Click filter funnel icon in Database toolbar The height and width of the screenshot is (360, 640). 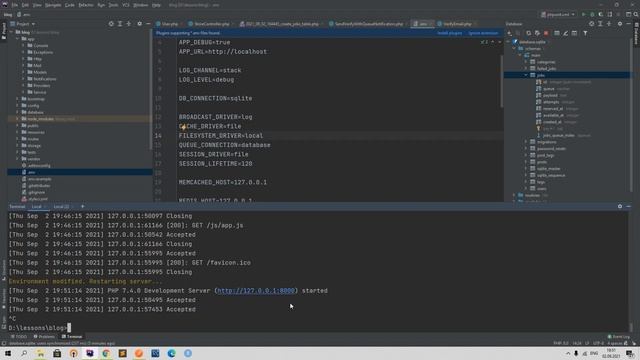click(x=585, y=33)
